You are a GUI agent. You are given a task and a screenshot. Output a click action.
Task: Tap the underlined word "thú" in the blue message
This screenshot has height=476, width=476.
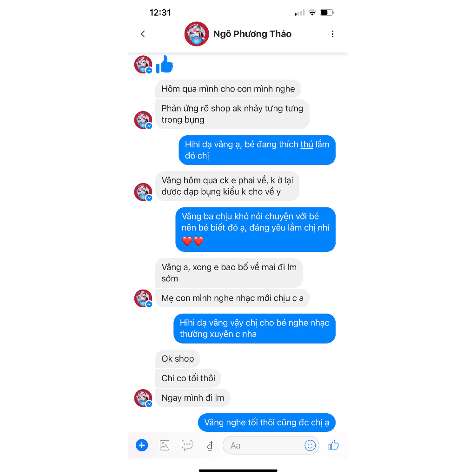[x=307, y=145]
